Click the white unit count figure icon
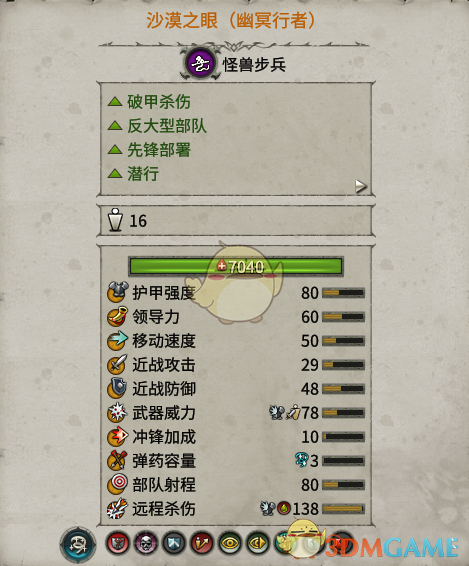469x566 pixels. click(116, 220)
